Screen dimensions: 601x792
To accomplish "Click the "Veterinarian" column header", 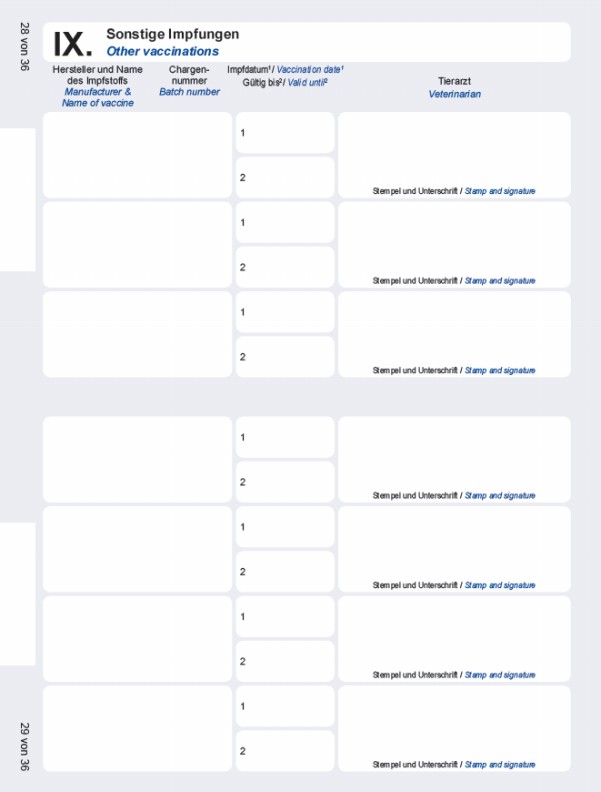I will coord(454,94).
